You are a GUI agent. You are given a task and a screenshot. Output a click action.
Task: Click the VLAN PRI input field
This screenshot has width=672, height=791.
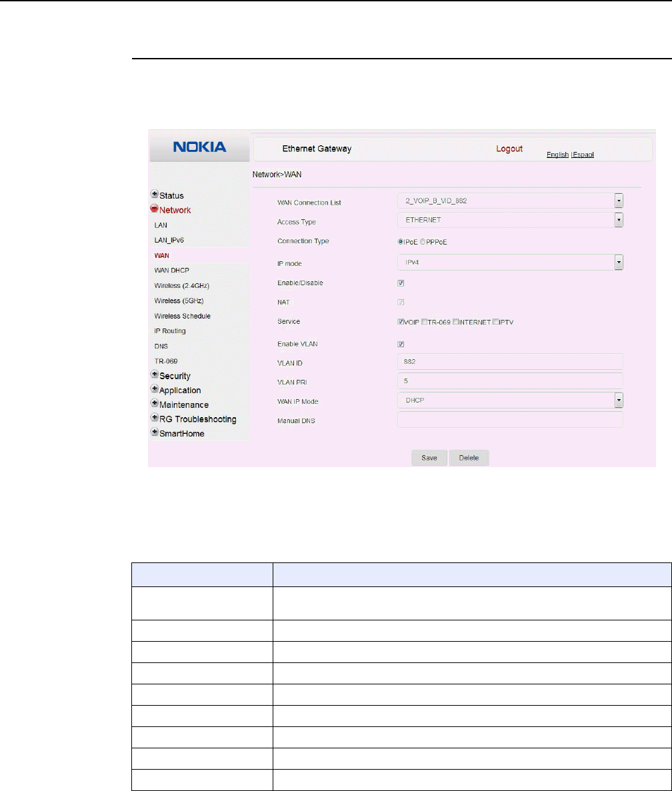click(x=510, y=381)
